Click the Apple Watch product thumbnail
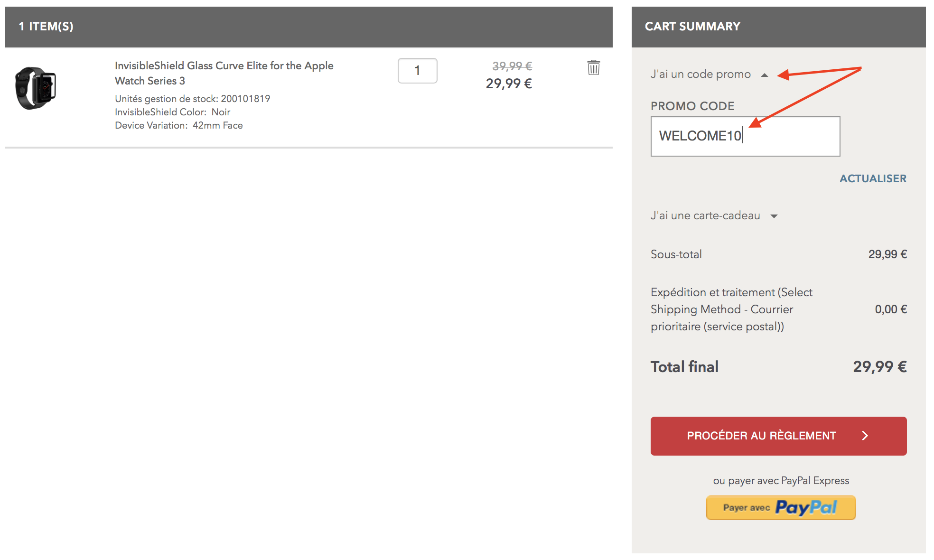This screenshot has width=934, height=560. 36,88
